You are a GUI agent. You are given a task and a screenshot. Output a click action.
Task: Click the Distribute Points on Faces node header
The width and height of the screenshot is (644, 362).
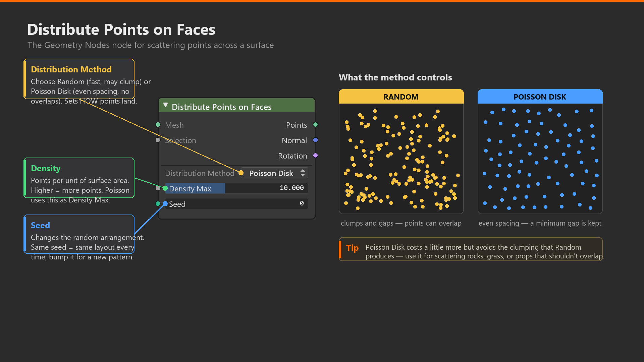pyautogui.click(x=236, y=106)
